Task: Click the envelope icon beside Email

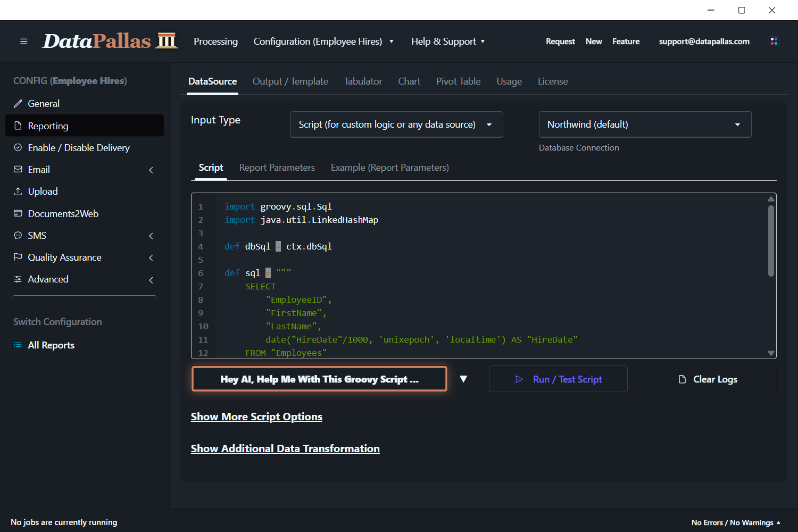Action: point(18,169)
